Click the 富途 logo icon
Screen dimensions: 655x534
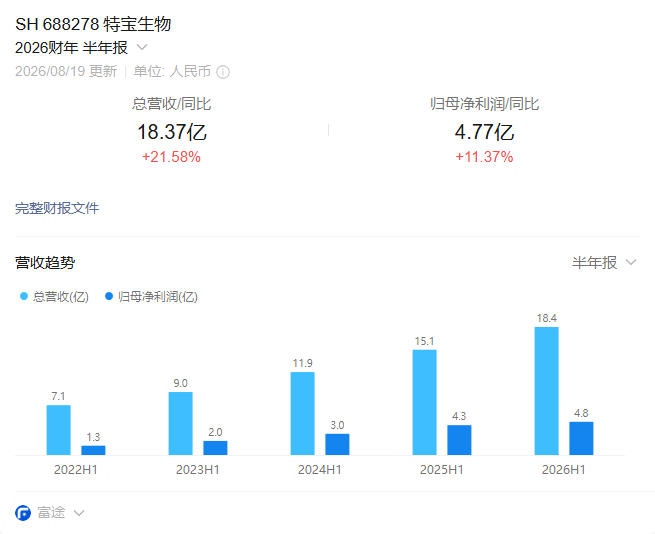point(23,513)
